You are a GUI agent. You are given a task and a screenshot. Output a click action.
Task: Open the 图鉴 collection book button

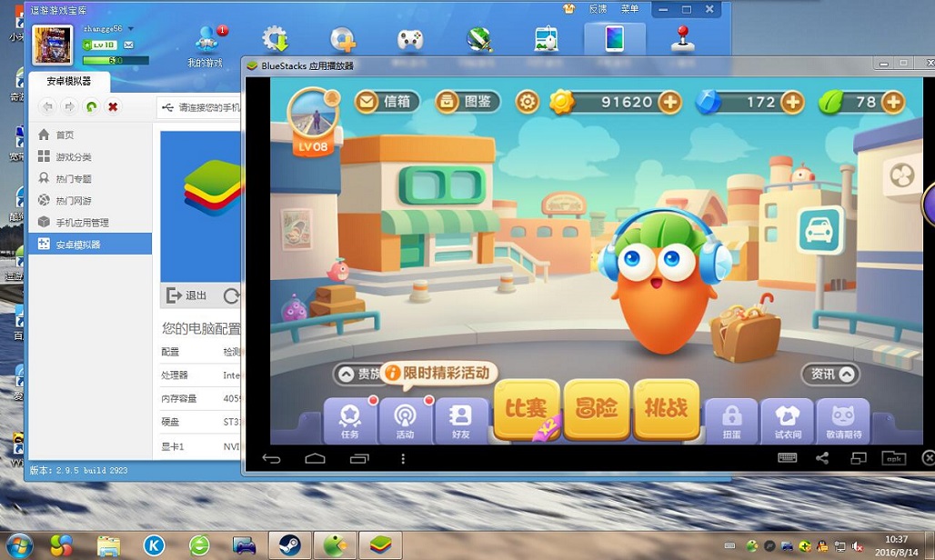467,102
